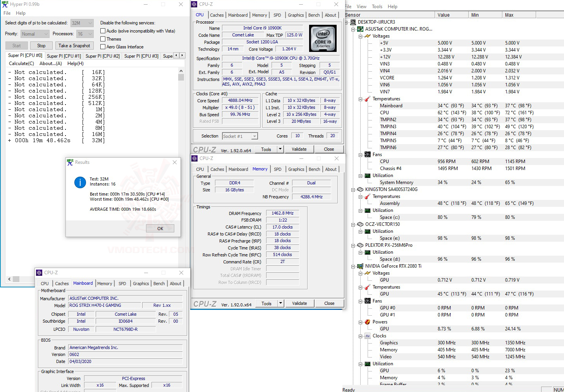
Task: Select the Powers icon in the sensor list
Action: [367, 322]
